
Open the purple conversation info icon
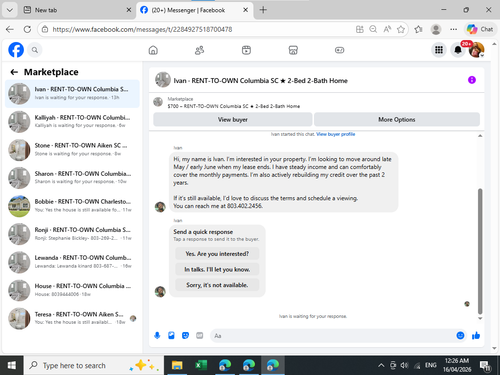[472, 80]
